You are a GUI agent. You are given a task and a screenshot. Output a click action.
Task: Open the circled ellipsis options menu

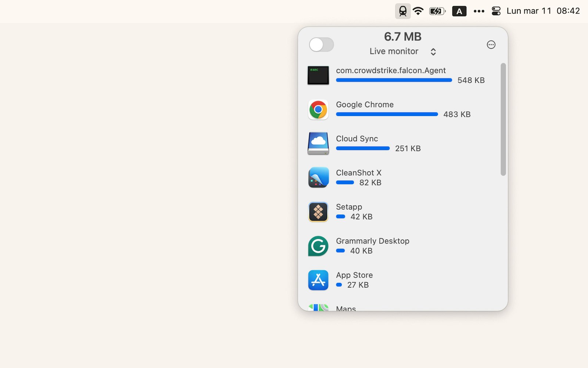click(x=491, y=45)
